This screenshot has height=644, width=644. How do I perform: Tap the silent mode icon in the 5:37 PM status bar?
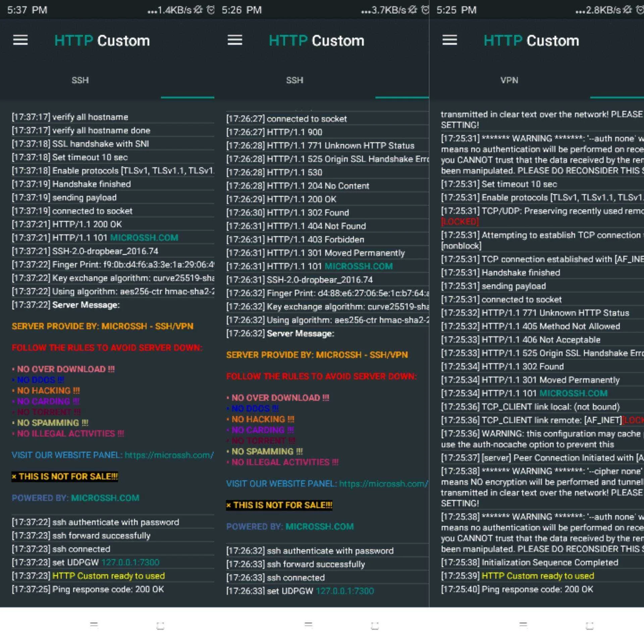198,10
